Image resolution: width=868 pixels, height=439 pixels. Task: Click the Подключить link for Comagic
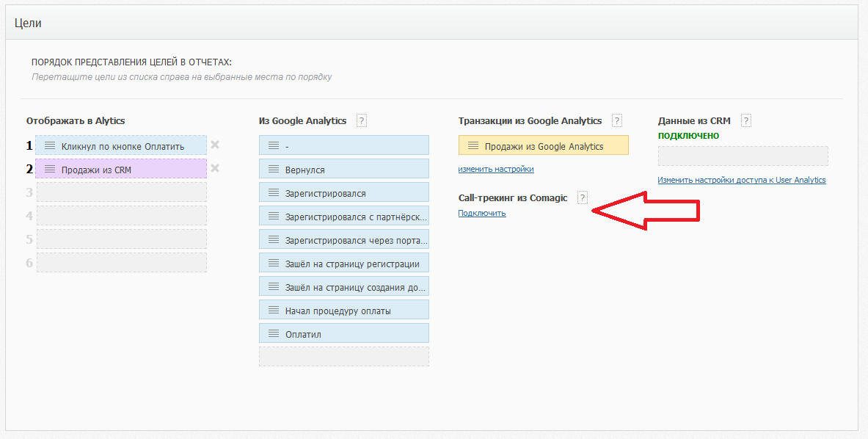tap(482, 214)
